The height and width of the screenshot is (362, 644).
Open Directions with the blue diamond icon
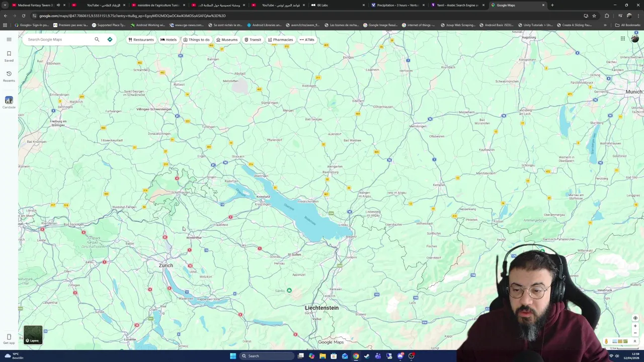point(110,39)
